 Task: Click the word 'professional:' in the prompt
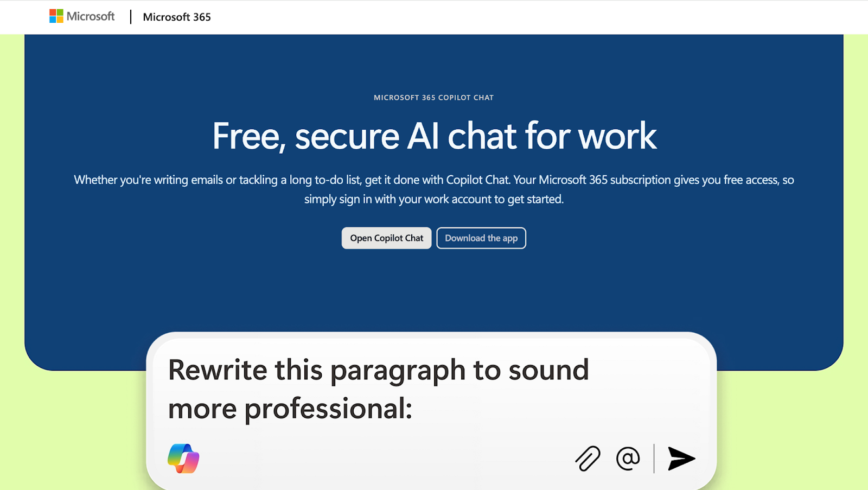(x=328, y=409)
